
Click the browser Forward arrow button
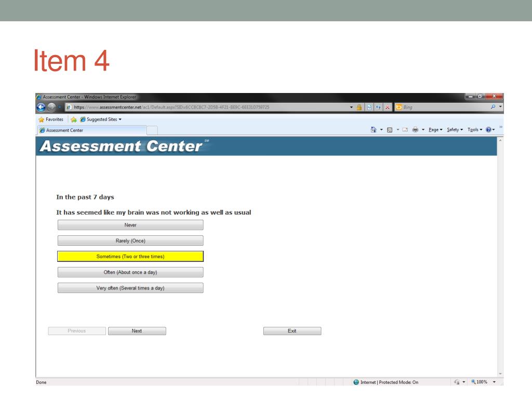(51, 107)
